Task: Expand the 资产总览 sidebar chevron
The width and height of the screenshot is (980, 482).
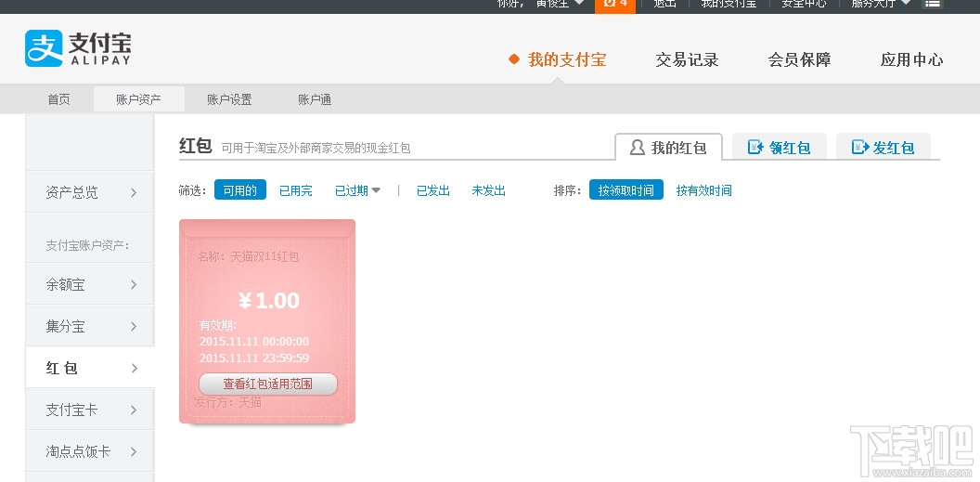Action: click(x=133, y=192)
